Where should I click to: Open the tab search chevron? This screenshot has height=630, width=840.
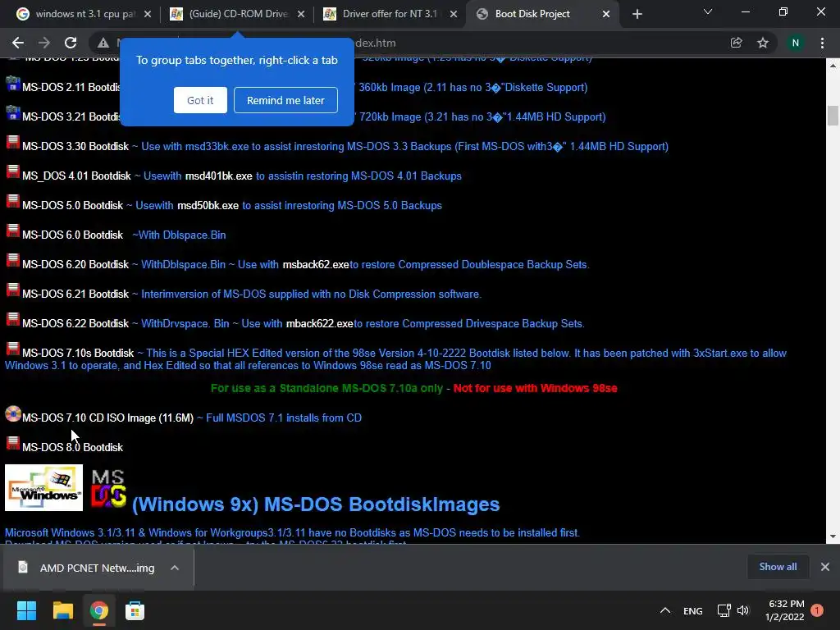[708, 11]
